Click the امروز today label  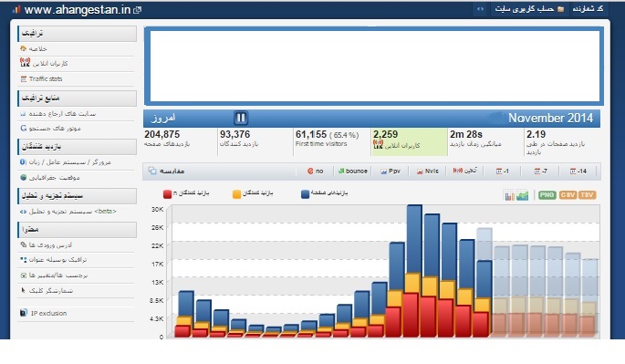(x=163, y=118)
